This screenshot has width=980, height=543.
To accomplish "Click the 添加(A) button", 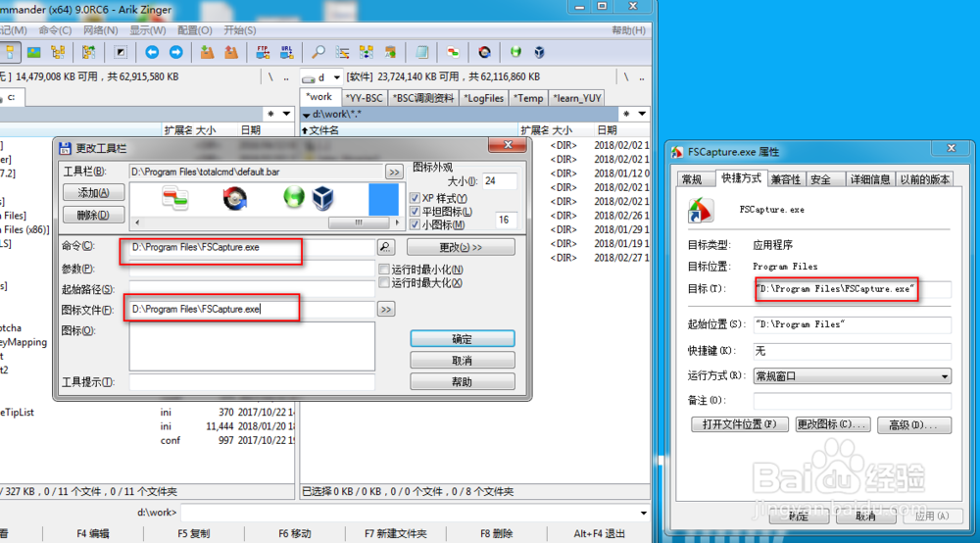I will pyautogui.click(x=93, y=192).
